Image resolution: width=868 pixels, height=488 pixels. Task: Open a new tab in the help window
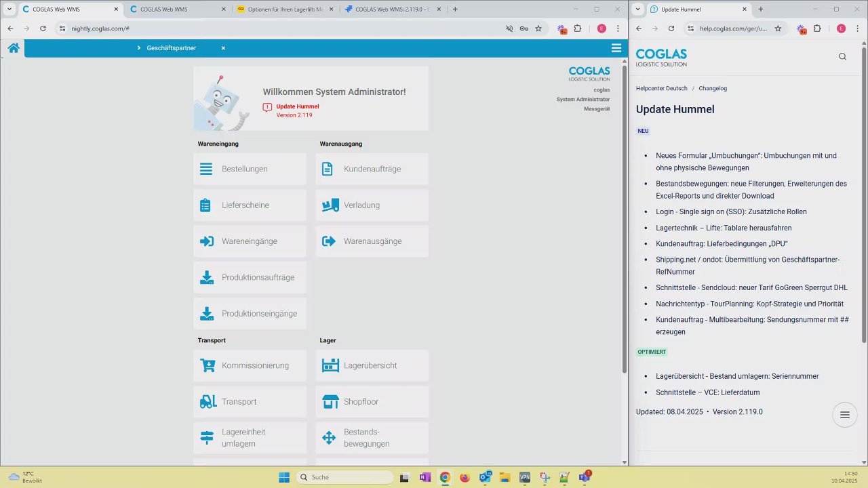click(x=761, y=9)
